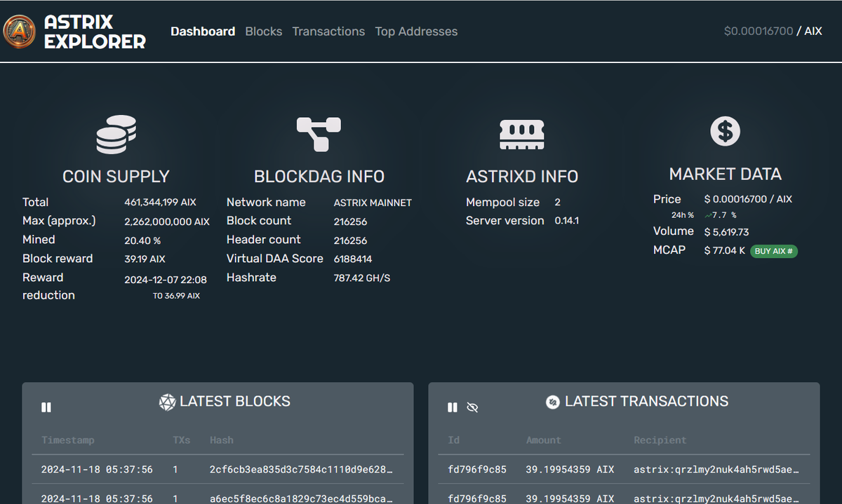Click the server version 0.14.1
Image resolution: width=842 pixels, height=504 pixels.
click(567, 221)
